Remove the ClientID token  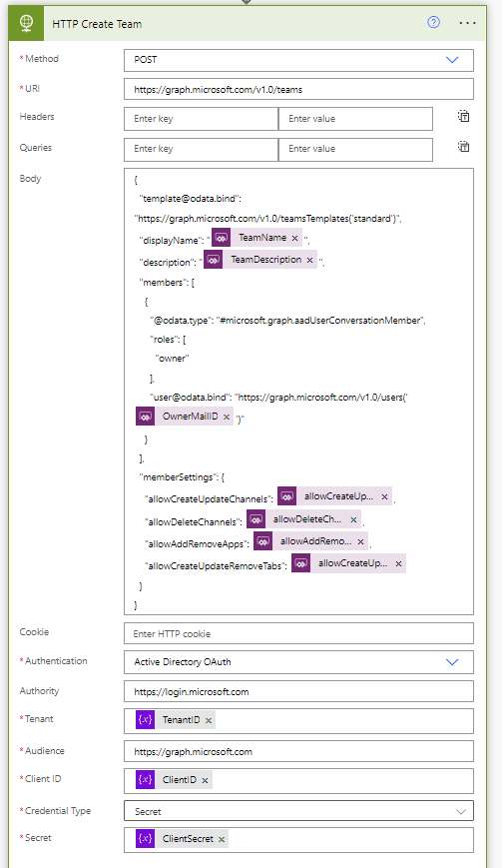[205, 780]
